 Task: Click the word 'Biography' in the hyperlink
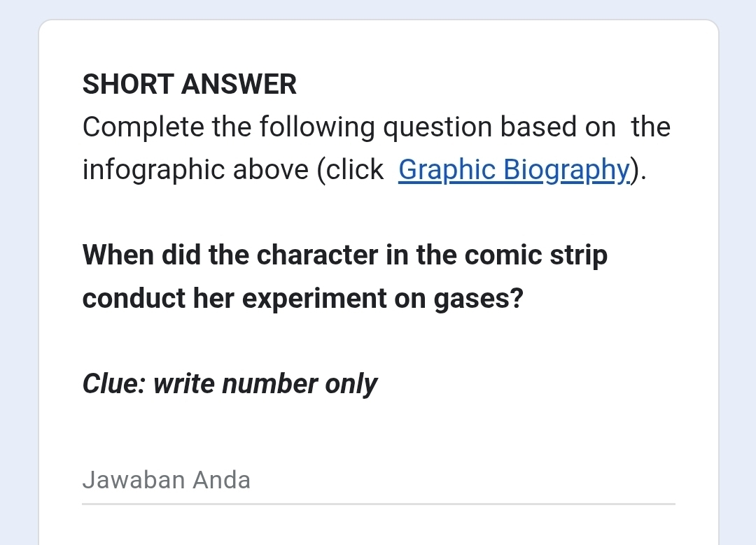566,170
